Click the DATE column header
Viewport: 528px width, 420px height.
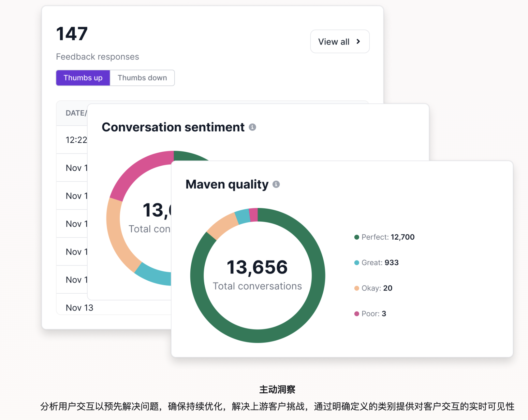pyautogui.click(x=76, y=113)
